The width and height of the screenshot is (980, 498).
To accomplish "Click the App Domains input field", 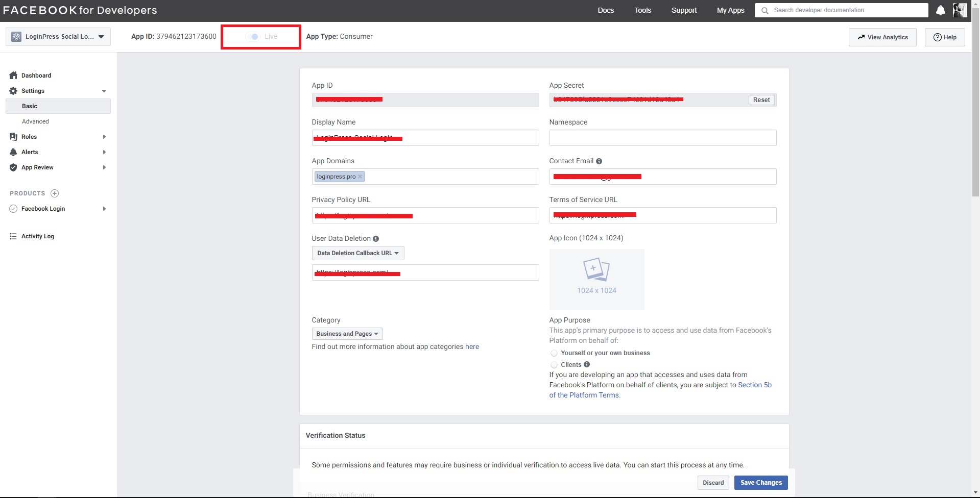I will point(425,177).
